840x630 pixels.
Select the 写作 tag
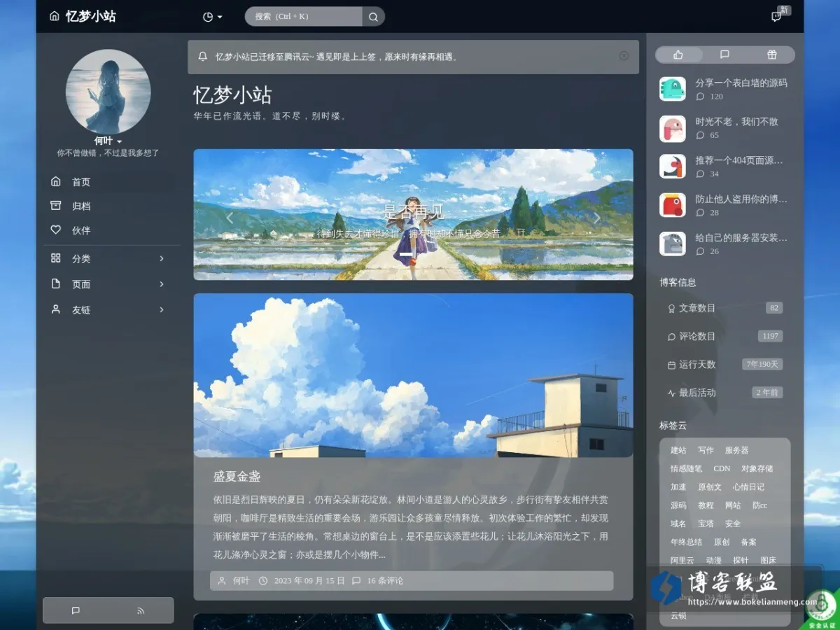pyautogui.click(x=706, y=450)
